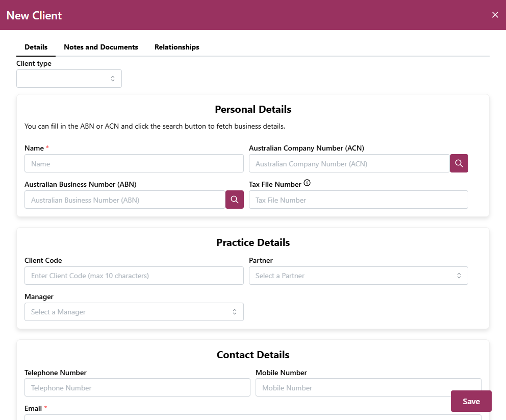Open the Relationships tab
Viewport: 506px width, 420px height.
point(176,47)
